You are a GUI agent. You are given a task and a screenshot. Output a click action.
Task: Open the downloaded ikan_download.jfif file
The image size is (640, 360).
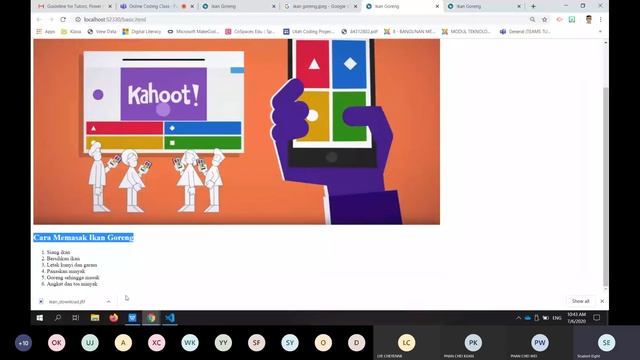pos(67,302)
